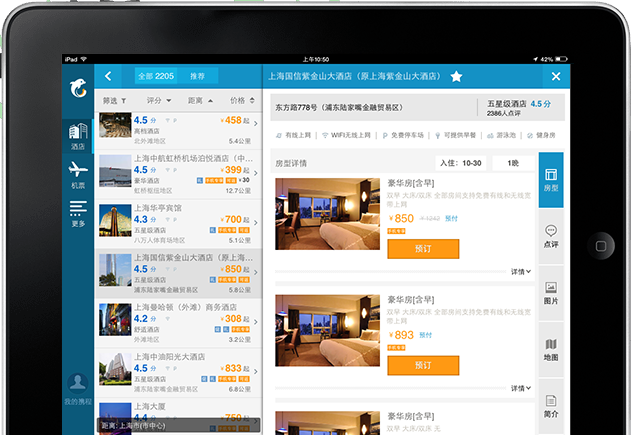Open the 简介 side tab

coord(551,406)
